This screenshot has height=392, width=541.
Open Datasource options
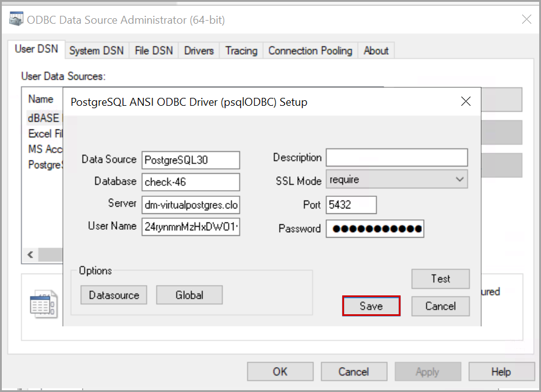pyautogui.click(x=114, y=295)
